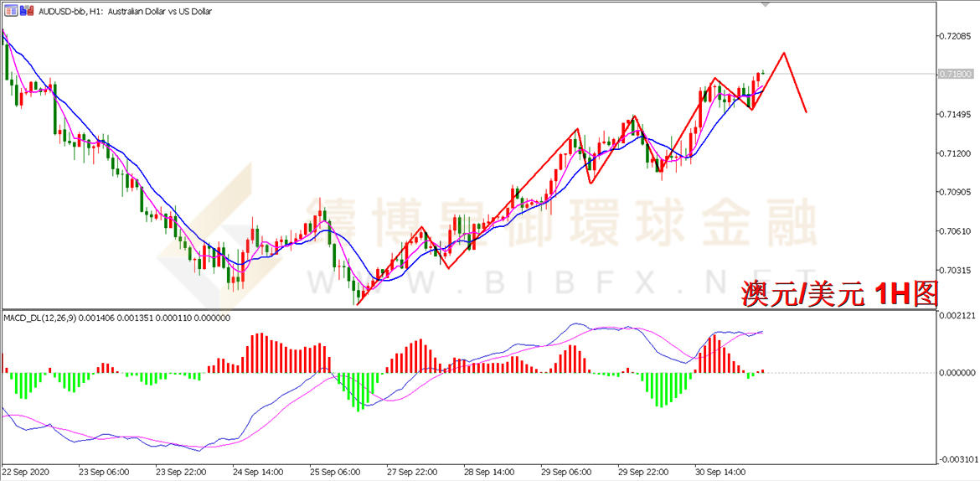The image size is (980, 481).
Task: Select the 25 Sep 06:00 time label
Action: click(334, 472)
